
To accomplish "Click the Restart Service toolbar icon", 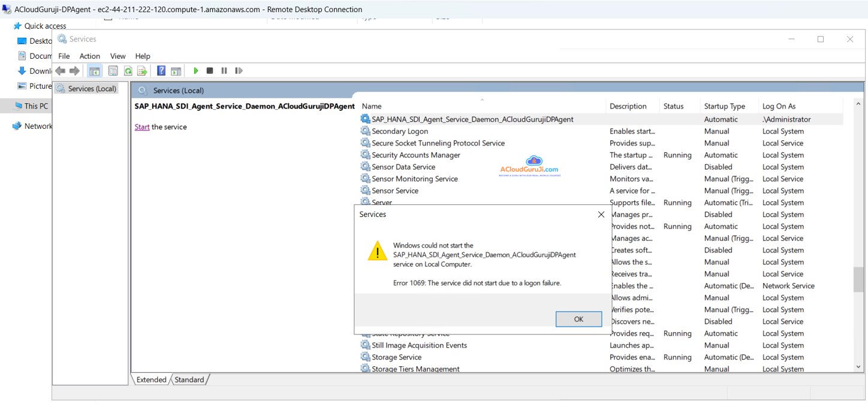I will (239, 71).
